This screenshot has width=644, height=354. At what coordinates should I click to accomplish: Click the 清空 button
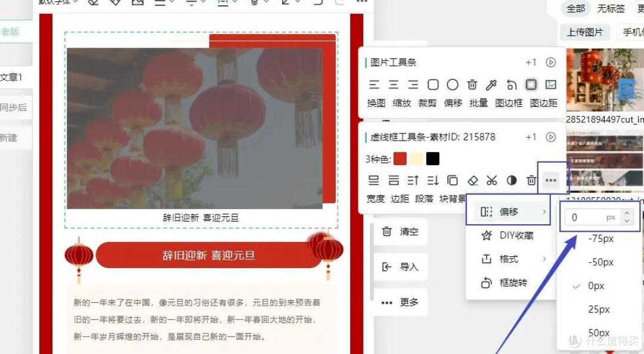point(400,232)
